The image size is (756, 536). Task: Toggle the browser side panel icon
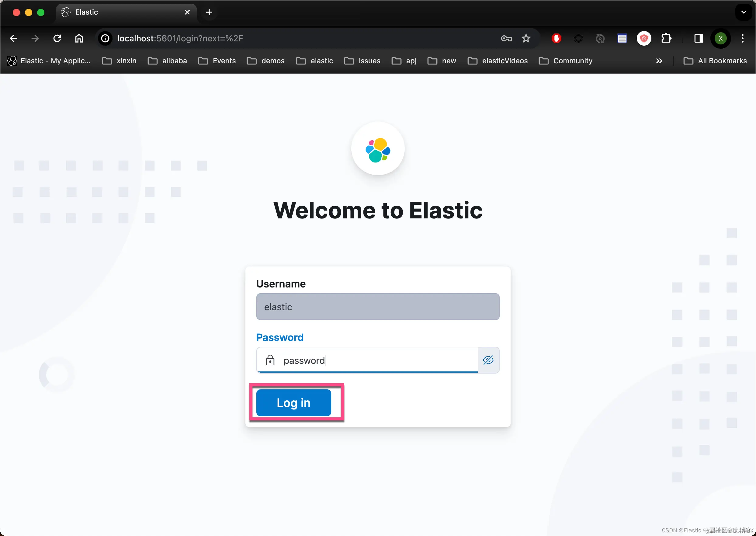point(698,39)
